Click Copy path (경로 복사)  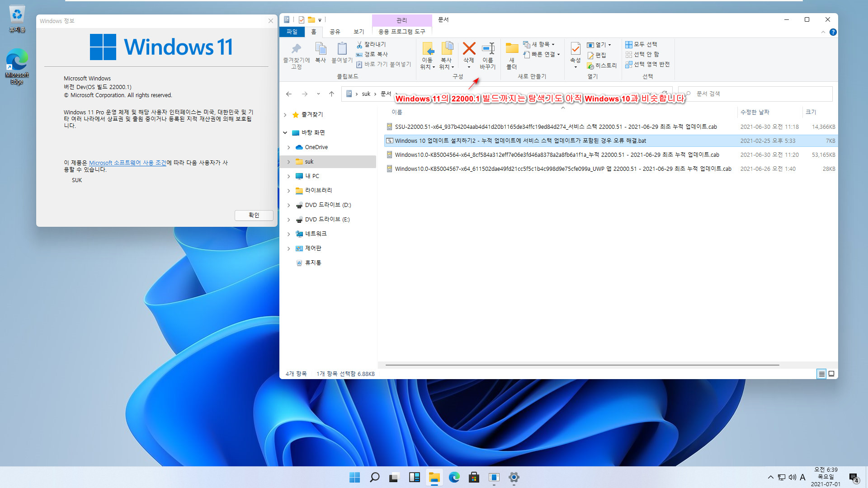tap(372, 54)
